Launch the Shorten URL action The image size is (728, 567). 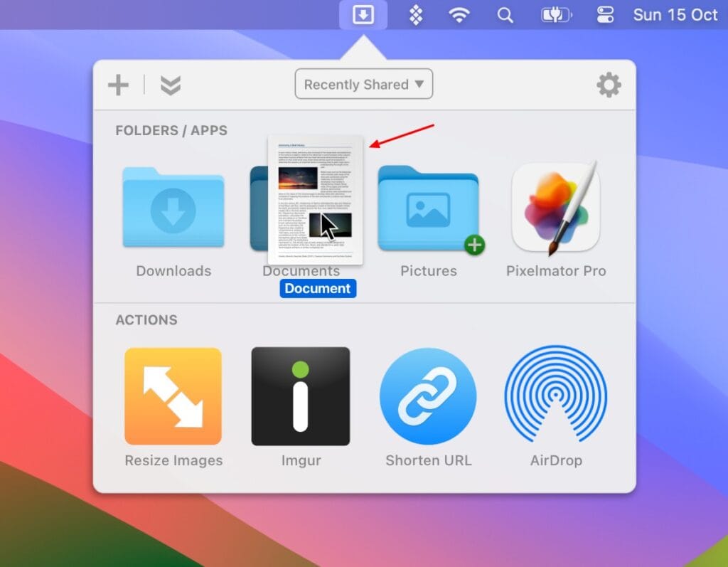point(428,396)
